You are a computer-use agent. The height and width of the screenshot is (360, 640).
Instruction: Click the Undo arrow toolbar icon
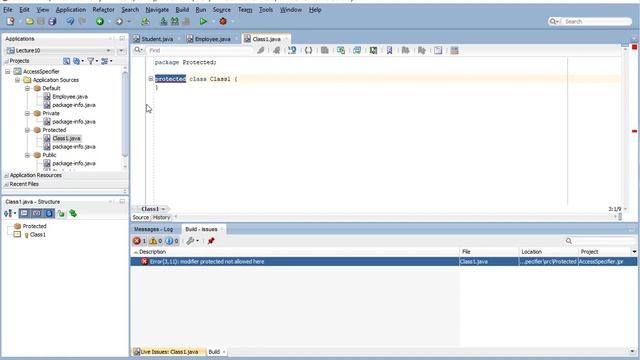(x=70, y=21)
